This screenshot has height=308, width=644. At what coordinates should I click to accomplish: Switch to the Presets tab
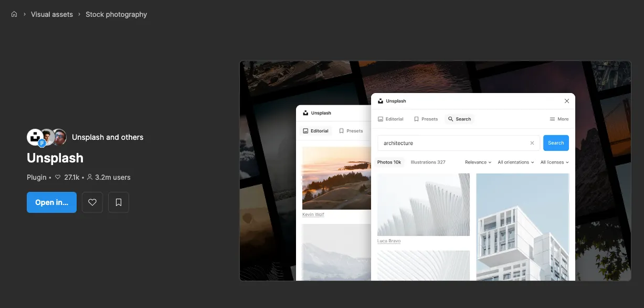[426, 119]
